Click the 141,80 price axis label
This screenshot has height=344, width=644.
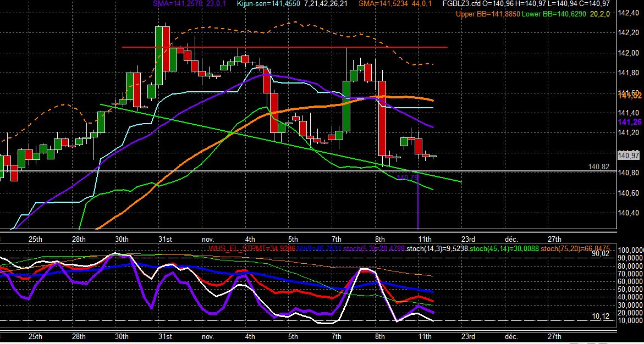tap(629, 73)
